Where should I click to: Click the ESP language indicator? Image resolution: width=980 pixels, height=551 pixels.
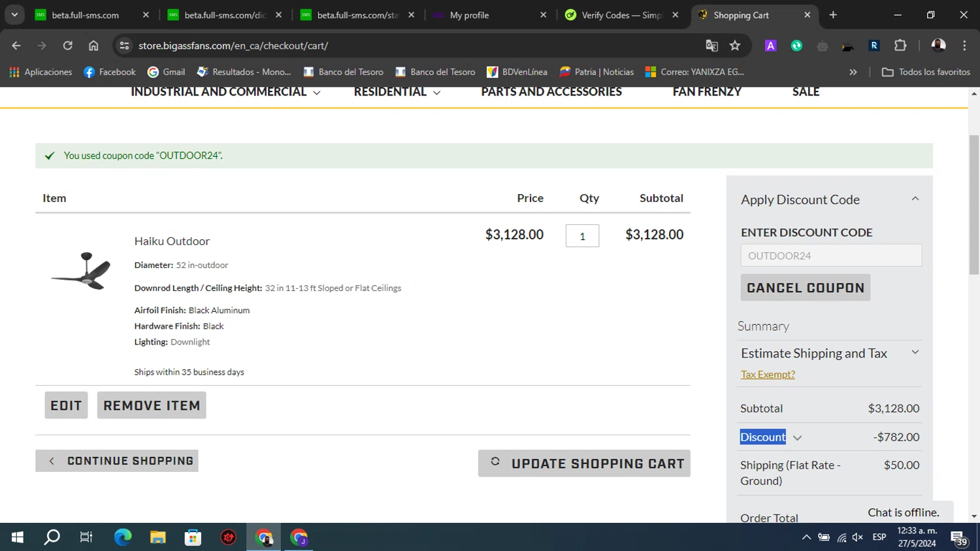tap(879, 537)
